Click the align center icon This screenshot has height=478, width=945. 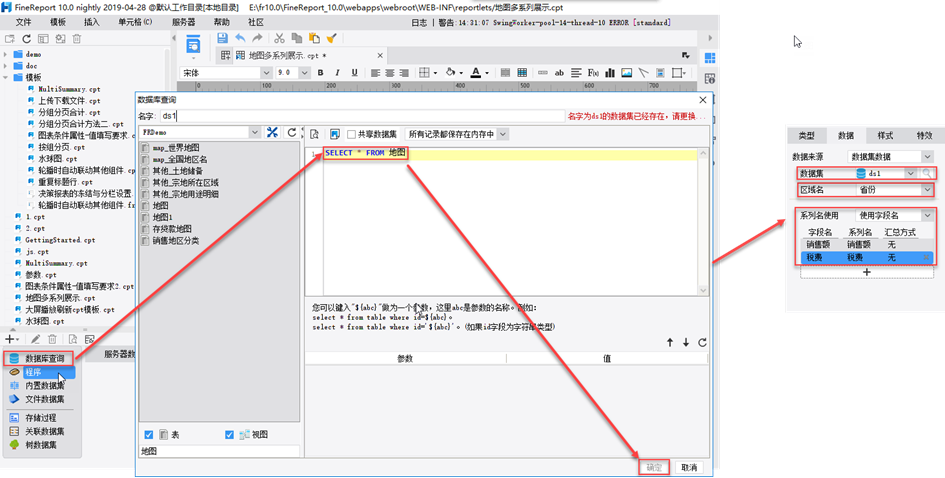coord(390,72)
